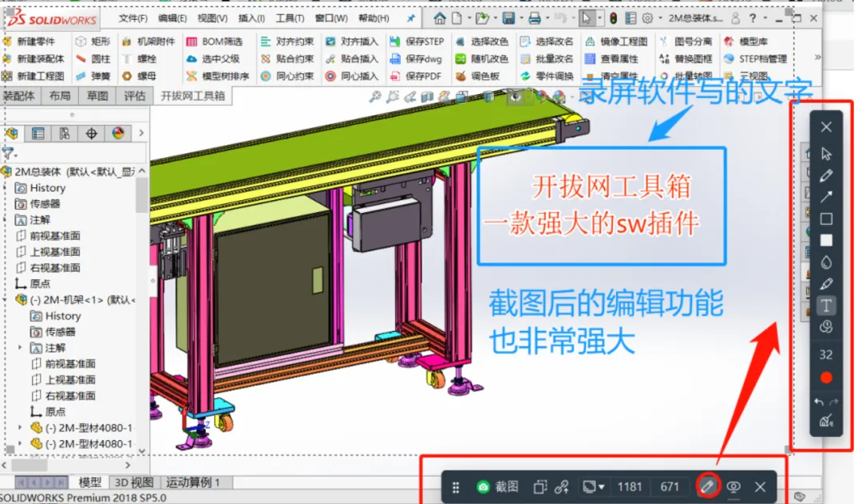This screenshot has height=504, width=862.
Task: Select the highlighter marker annotation tool
Action: point(826,284)
